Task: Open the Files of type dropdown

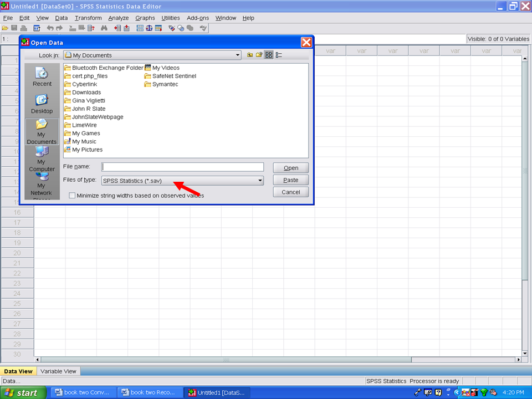Action: [260, 180]
